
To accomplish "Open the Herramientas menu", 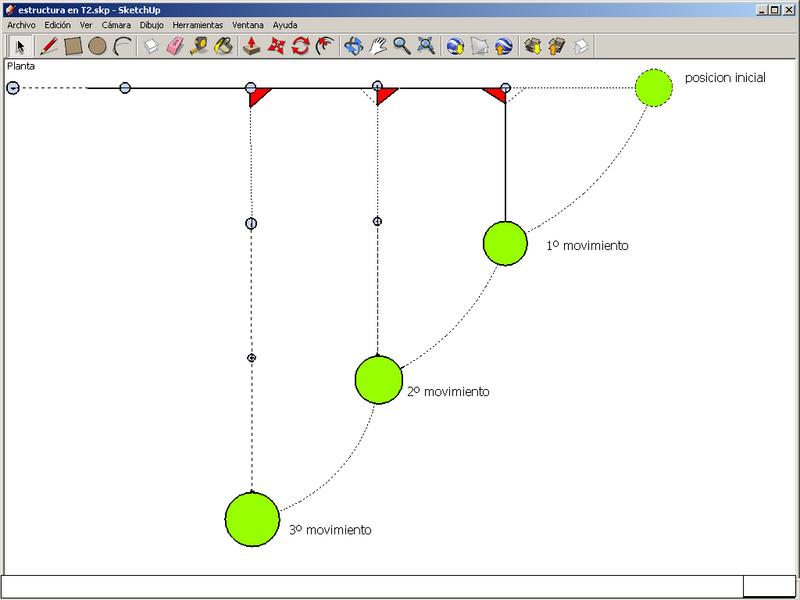I will (x=197, y=24).
